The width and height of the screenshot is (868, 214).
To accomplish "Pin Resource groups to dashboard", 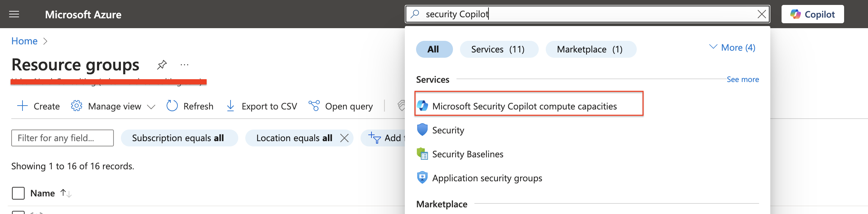I will tap(162, 65).
